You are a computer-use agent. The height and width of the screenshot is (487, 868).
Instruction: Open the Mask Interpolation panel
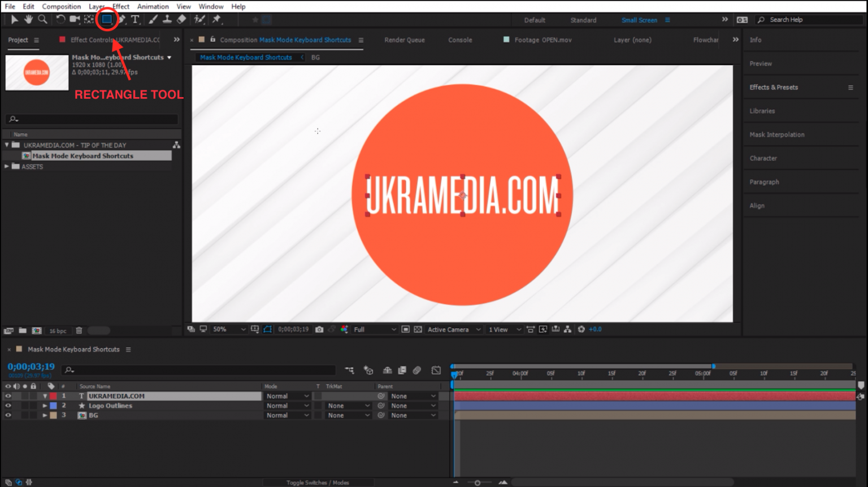click(777, 134)
